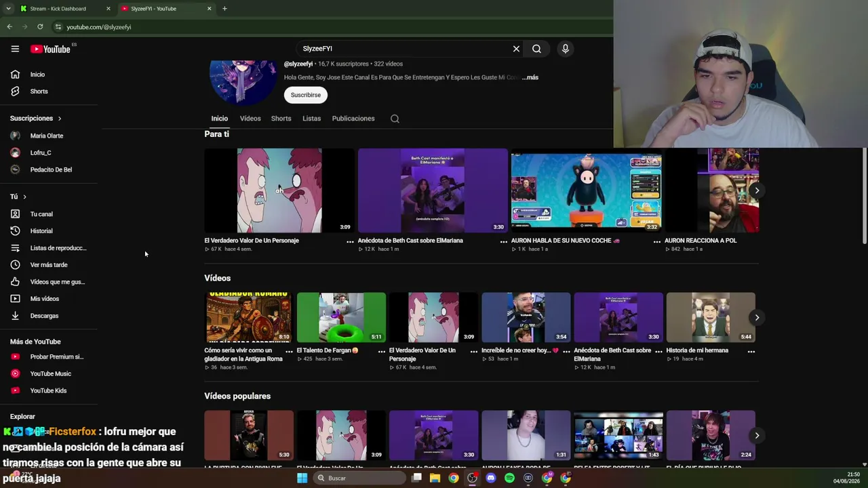The width and height of the screenshot is (868, 488).
Task: Click the browser address bar URL
Action: [99, 27]
